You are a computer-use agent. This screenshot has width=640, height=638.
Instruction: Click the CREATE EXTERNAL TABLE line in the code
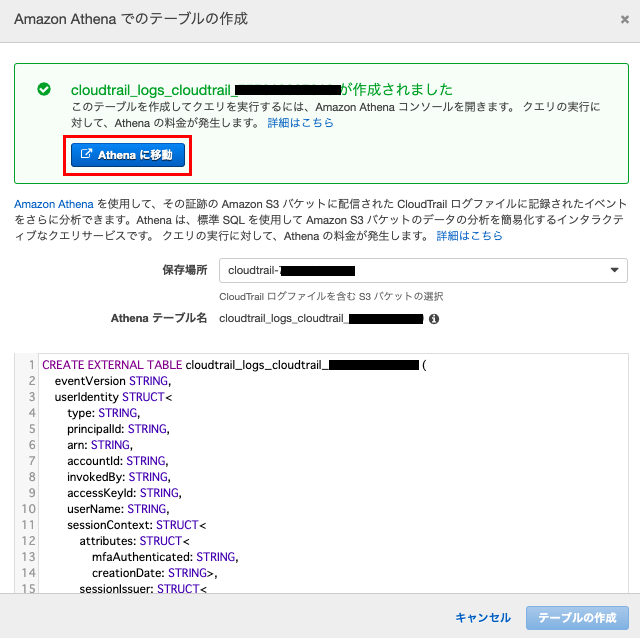pyautogui.click(x=234, y=365)
